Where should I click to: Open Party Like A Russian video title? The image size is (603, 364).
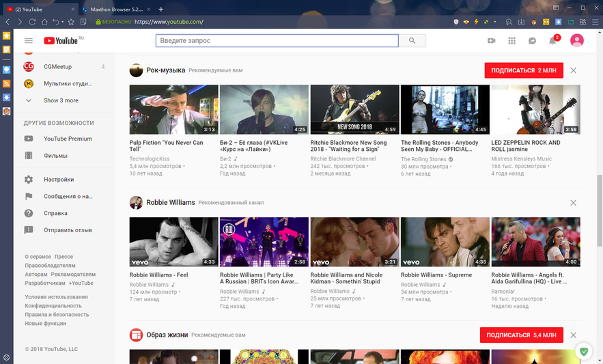(260, 278)
